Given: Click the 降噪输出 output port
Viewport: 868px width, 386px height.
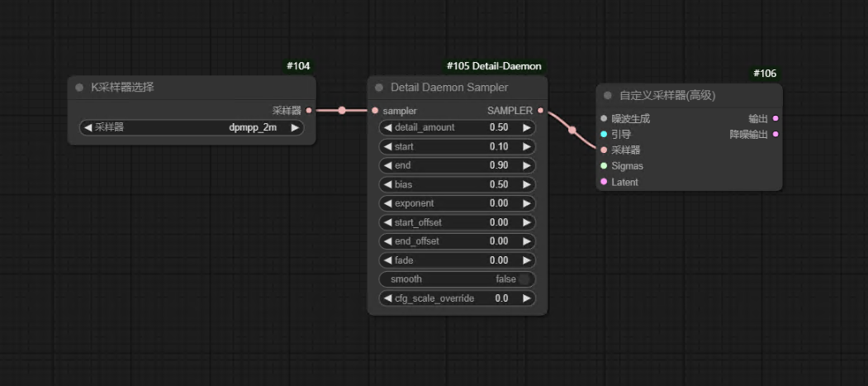Looking at the screenshot, I should click(x=775, y=135).
